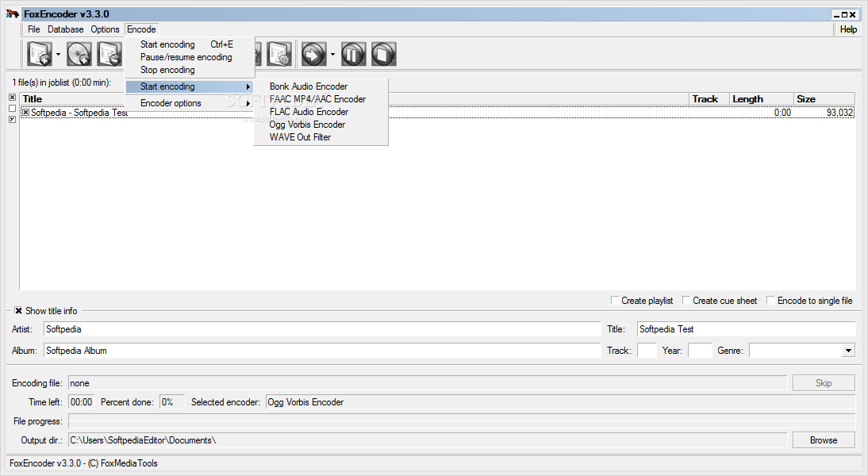Click the pause encoding toolbar icon
Viewport: 868px width, 476px height.
353,54
